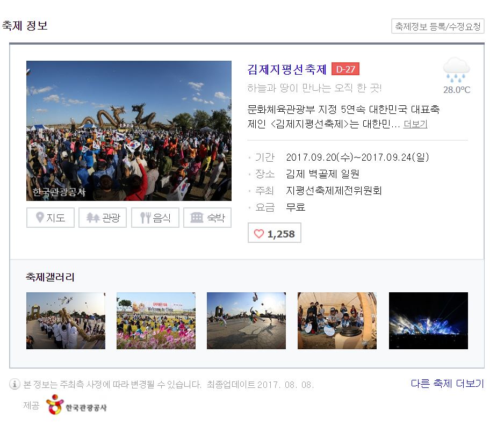
Task: Open the night stage lights gallery thumbnail
Action: click(428, 321)
